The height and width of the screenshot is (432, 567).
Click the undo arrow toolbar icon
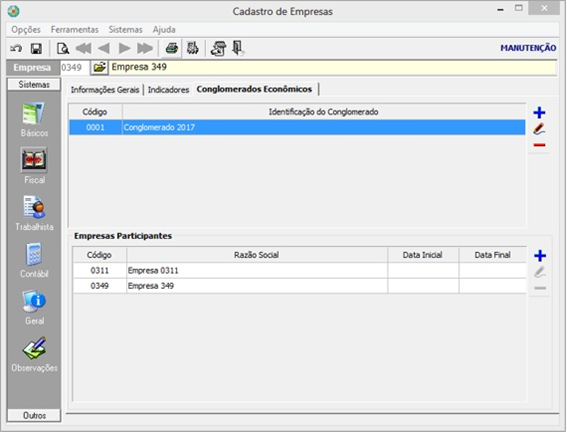(16, 48)
